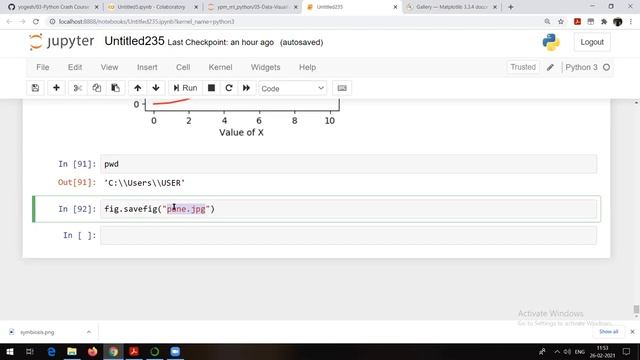Click into the pwd code cell
Viewport: 640px width, 360px height.
[349, 164]
